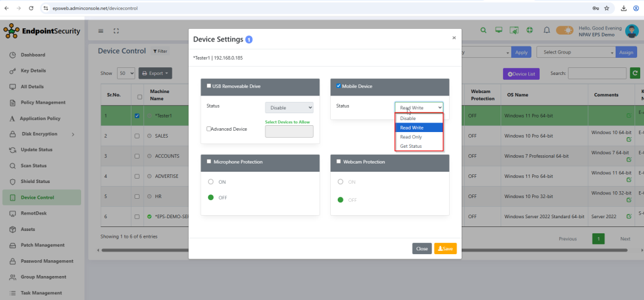This screenshot has width=644, height=300.
Task: Open the Select Group dropdown
Action: (x=574, y=52)
